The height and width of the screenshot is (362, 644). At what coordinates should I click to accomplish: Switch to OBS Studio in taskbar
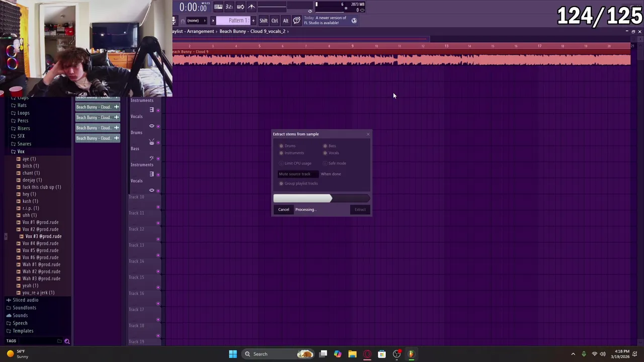[x=397, y=354]
